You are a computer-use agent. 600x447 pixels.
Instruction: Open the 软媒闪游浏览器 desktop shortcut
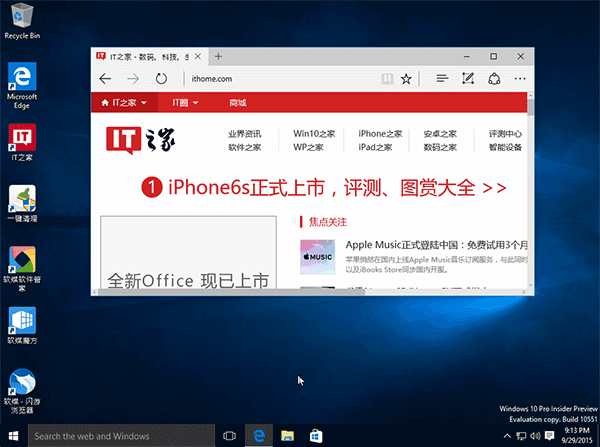(22, 391)
